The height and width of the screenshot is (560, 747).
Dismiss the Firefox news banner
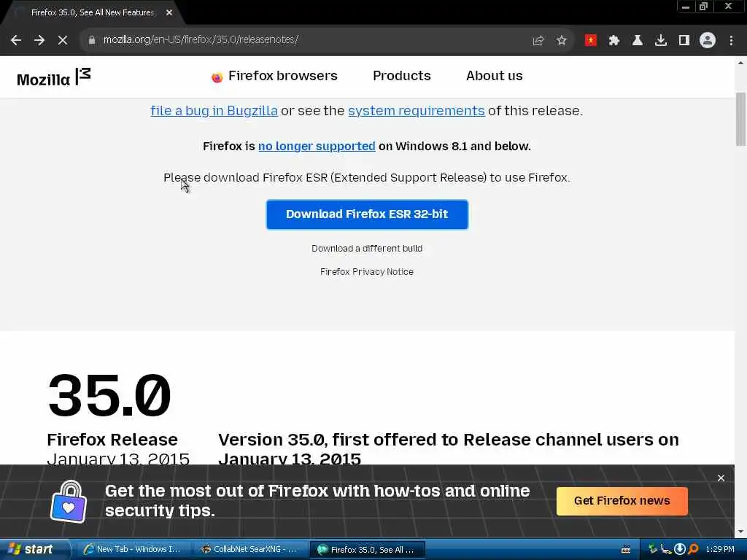(x=721, y=478)
